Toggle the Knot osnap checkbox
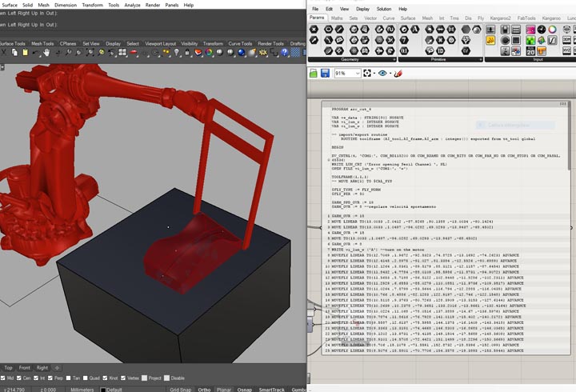Viewport: 576px width, 392px height. (105, 378)
